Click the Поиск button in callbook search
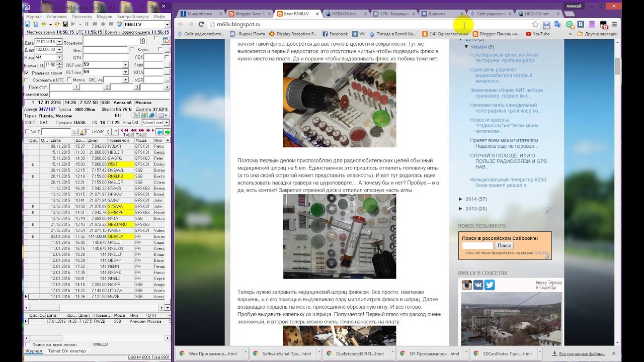 (x=504, y=245)
